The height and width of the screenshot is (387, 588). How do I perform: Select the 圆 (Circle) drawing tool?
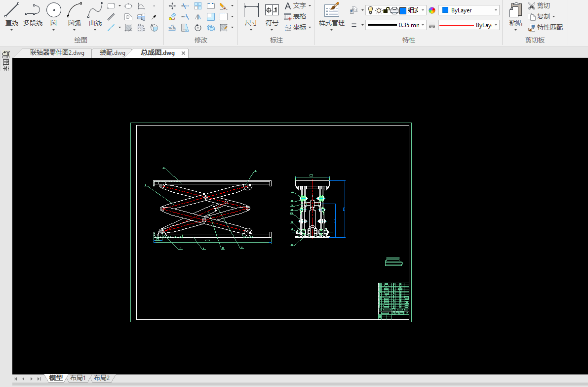[53, 10]
